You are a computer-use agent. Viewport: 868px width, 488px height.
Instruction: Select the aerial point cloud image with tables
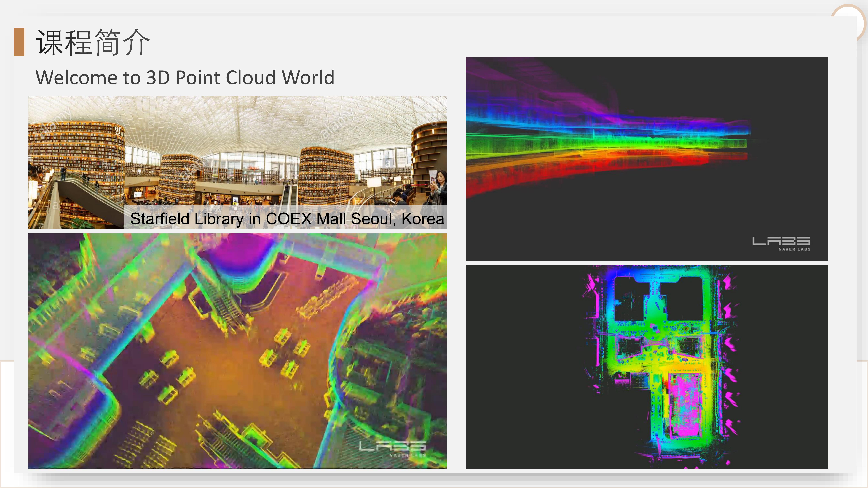click(238, 351)
